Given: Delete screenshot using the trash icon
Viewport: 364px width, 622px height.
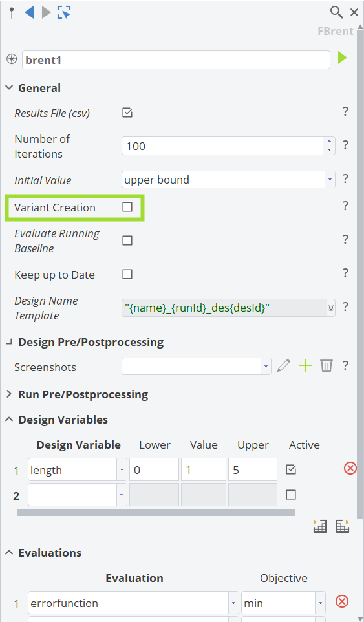Looking at the screenshot, I should (x=327, y=365).
